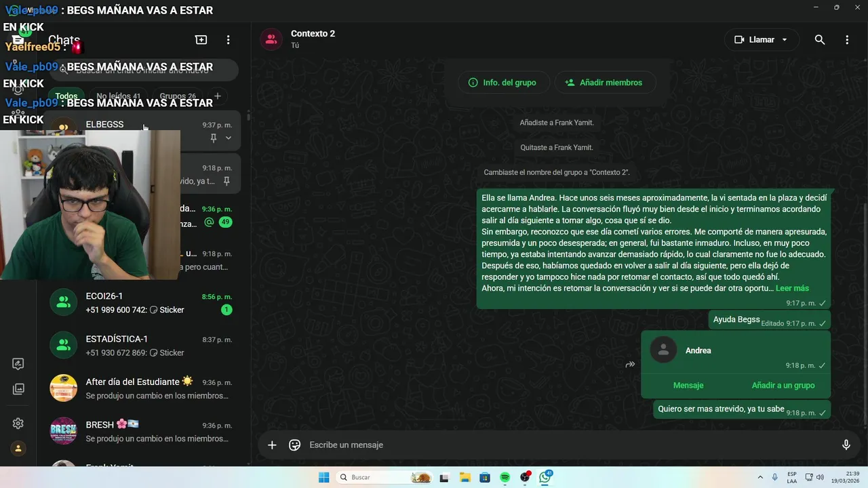Open the After día del Estudiante chat

click(x=142, y=388)
